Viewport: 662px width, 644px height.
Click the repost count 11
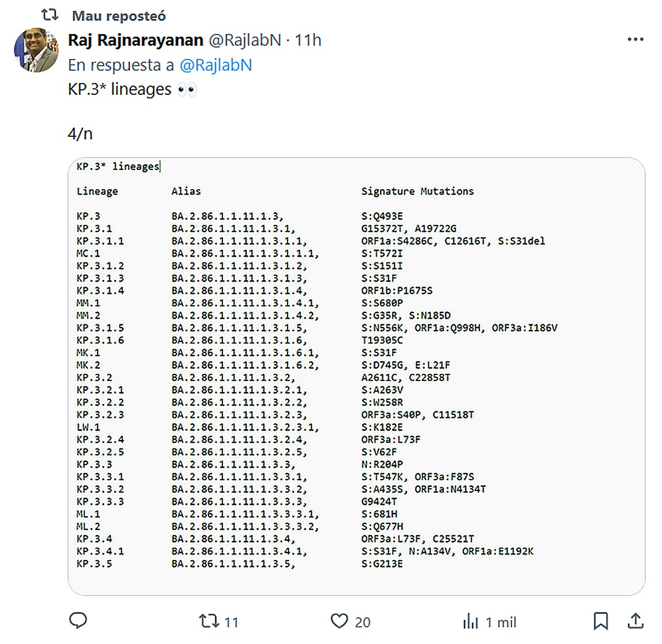(232, 622)
